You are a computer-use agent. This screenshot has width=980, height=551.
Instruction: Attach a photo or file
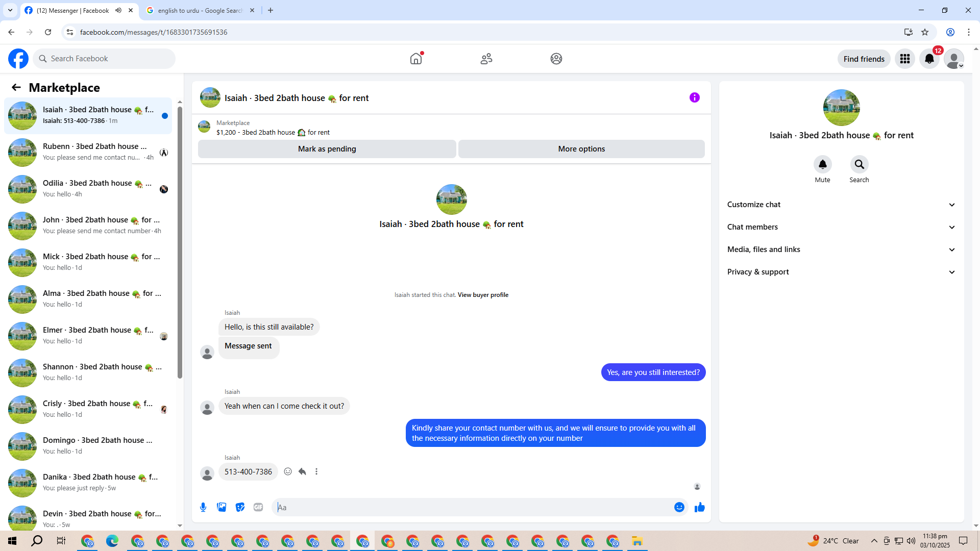[222, 507]
